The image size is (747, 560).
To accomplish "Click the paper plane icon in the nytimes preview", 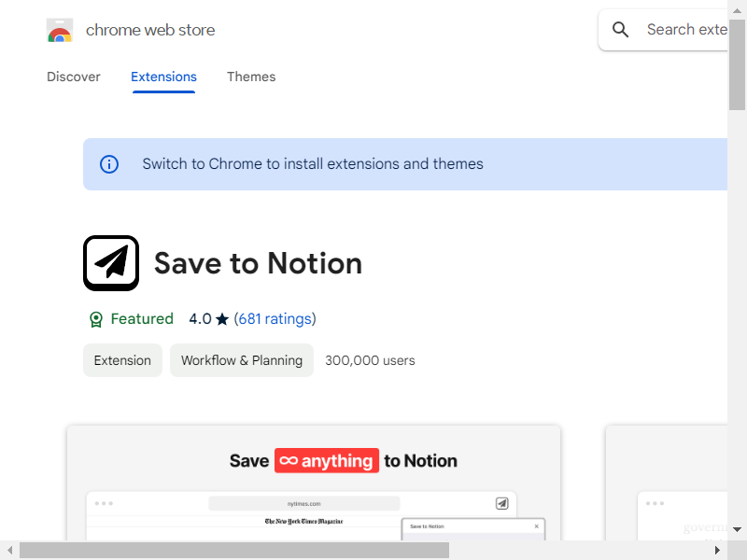I will click(501, 503).
